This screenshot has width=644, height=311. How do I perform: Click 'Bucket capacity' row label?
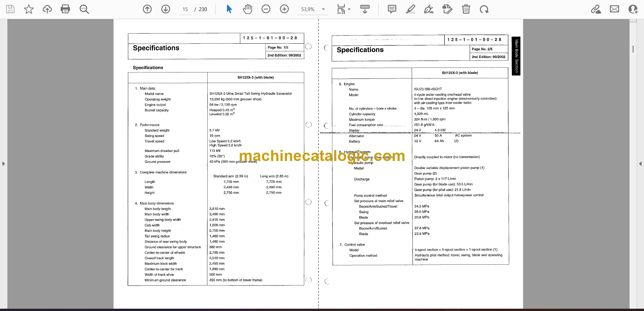point(157,110)
